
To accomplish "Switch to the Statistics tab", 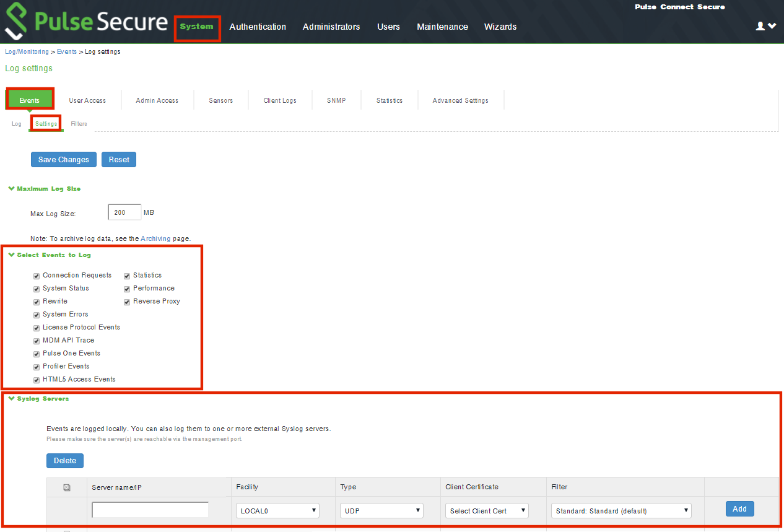I will tap(390, 100).
